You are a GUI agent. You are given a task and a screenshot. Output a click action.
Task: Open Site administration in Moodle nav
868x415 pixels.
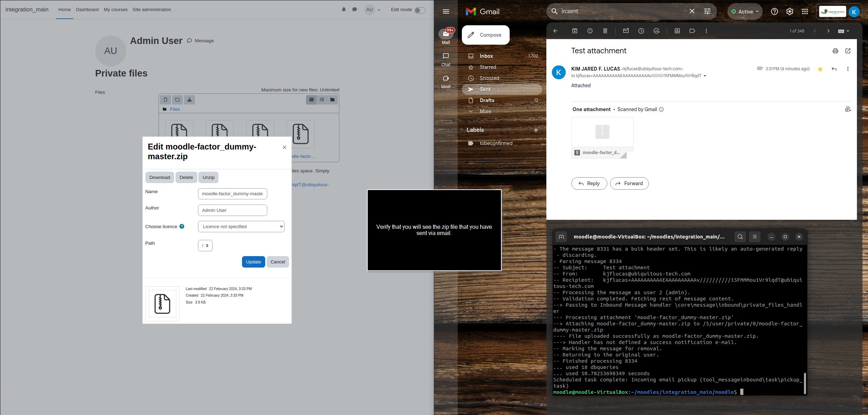click(x=152, y=10)
